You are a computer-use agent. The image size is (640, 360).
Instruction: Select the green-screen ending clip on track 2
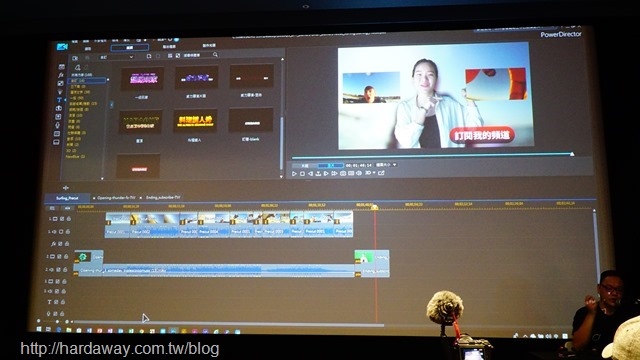pyautogui.click(x=371, y=257)
